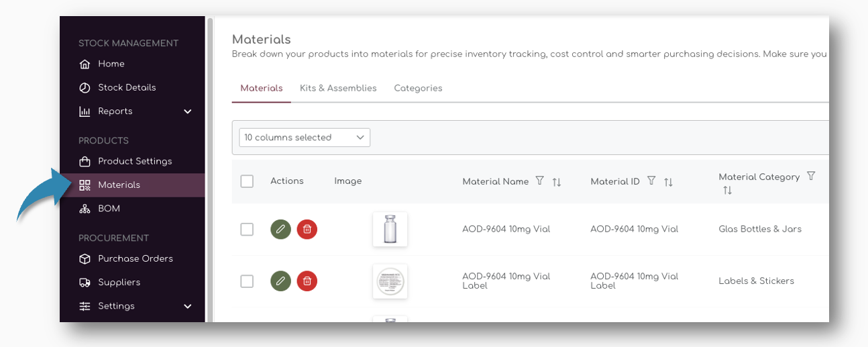This screenshot has width=868, height=347.
Task: Open the Categories tab
Action: (418, 88)
